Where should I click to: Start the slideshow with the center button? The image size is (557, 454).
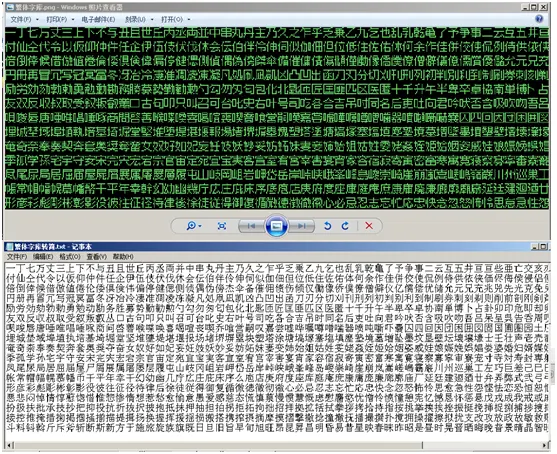tap(276, 226)
